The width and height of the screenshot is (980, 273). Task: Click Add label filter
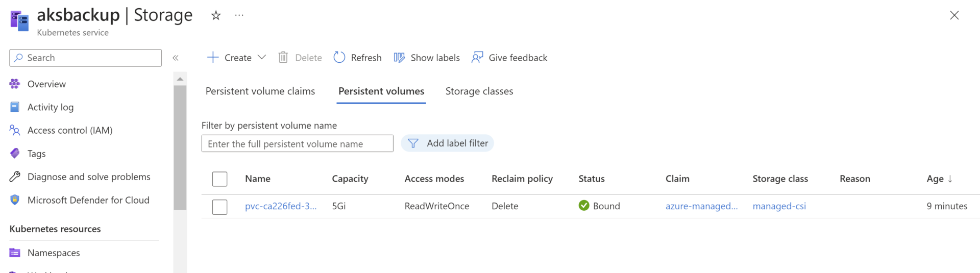[448, 143]
